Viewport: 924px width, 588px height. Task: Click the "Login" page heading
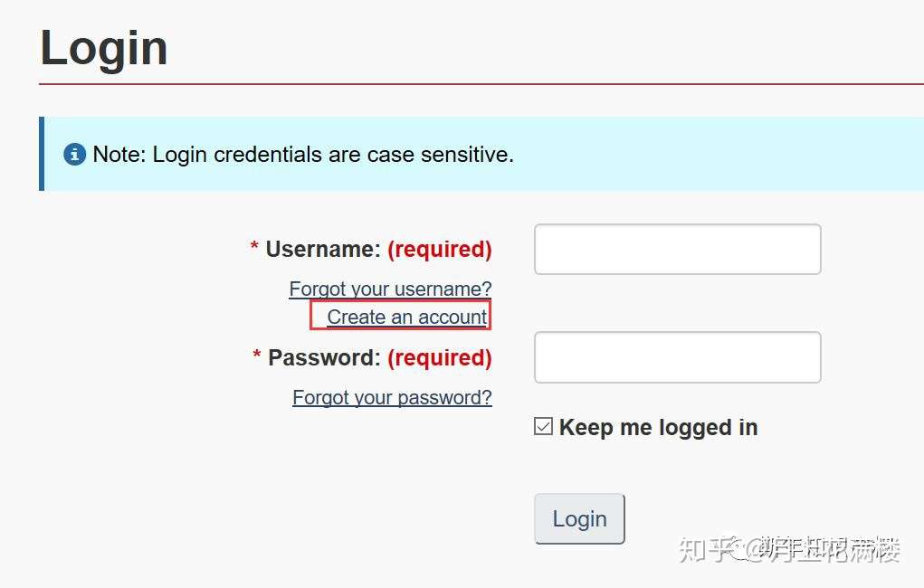click(x=104, y=48)
